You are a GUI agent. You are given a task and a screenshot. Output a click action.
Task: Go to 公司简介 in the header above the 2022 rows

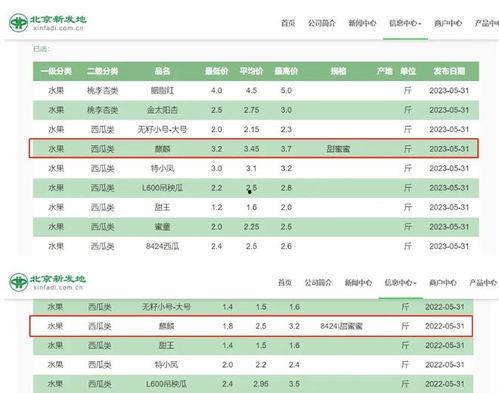pos(318,283)
